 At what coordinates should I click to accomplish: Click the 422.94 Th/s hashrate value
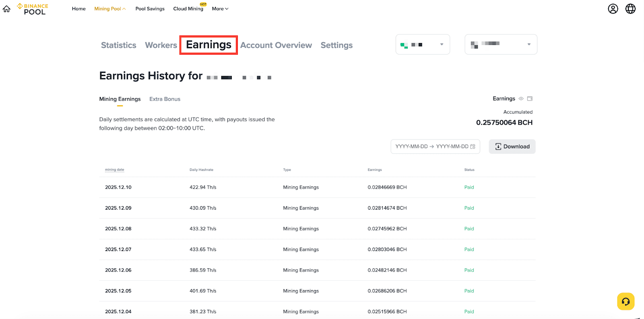(203, 187)
